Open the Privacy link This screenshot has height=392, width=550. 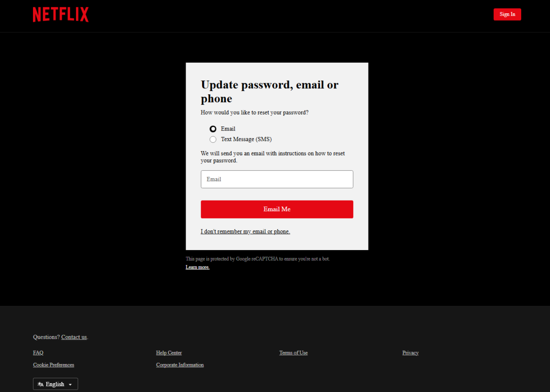[410, 353]
